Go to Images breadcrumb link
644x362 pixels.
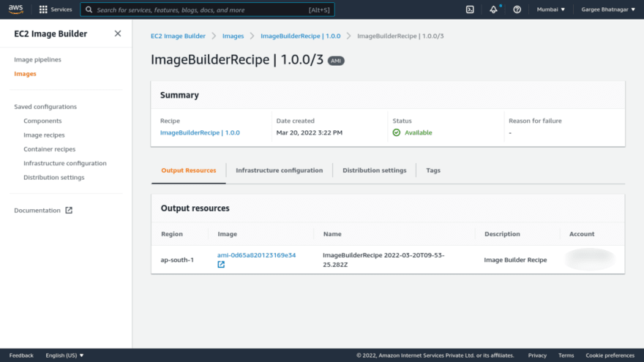[x=233, y=36]
